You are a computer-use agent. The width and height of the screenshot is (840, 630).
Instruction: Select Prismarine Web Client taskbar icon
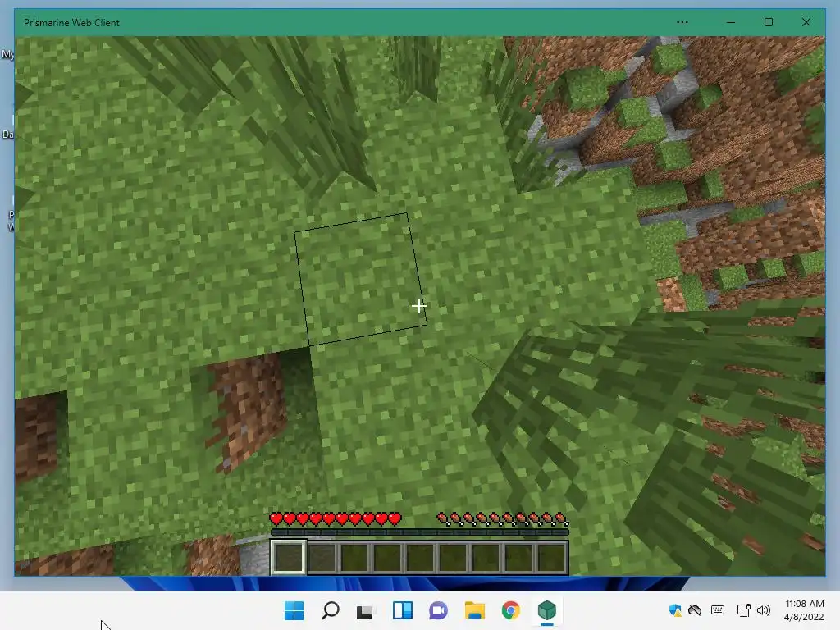click(x=547, y=610)
